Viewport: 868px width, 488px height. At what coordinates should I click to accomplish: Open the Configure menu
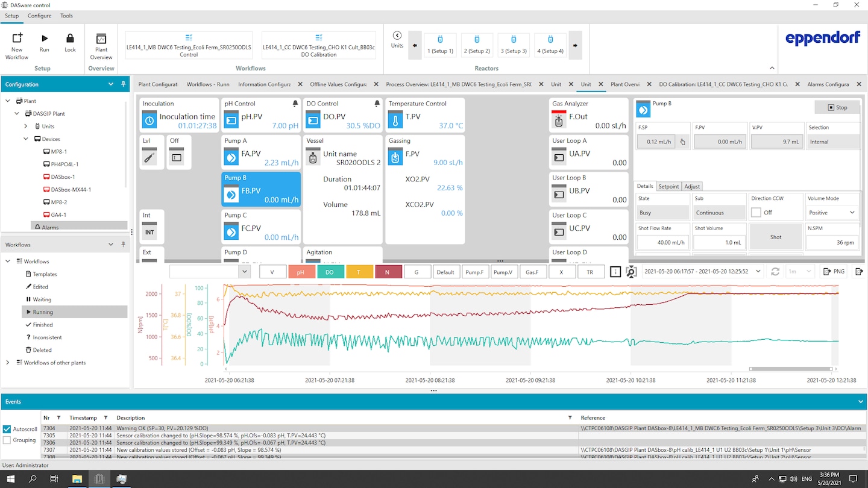point(39,16)
